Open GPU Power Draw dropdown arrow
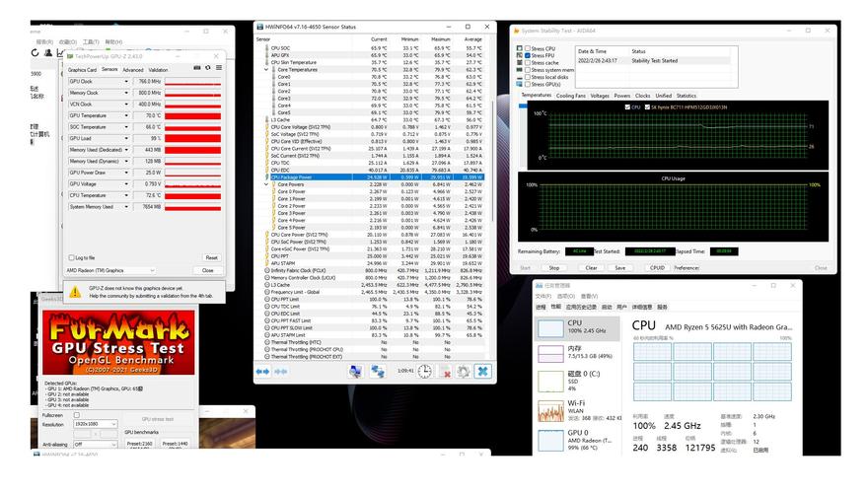The height and width of the screenshot is (493, 868). click(126, 173)
